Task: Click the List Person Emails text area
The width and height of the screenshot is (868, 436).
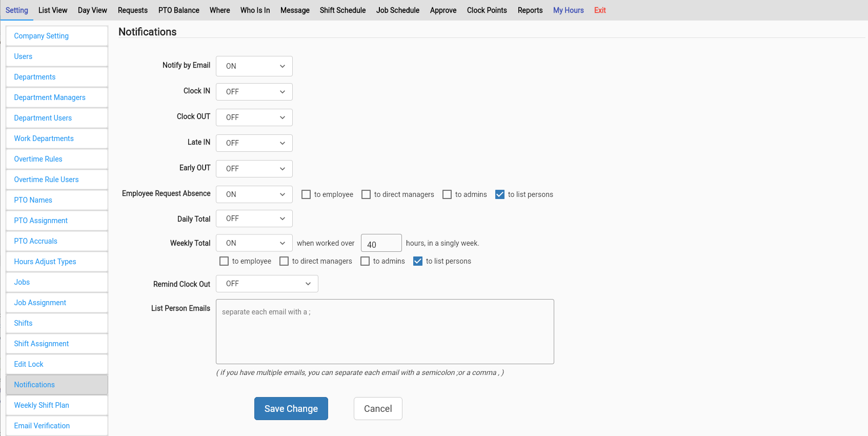Action: click(x=385, y=332)
